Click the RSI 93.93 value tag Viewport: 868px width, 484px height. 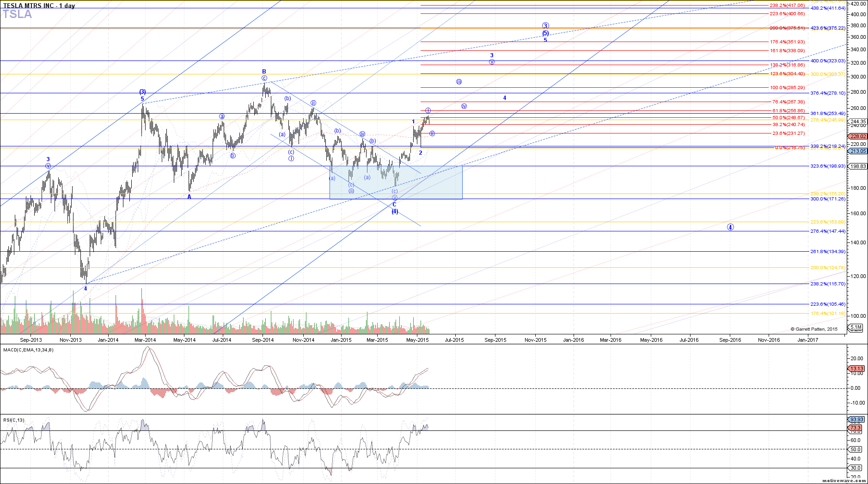click(856, 420)
